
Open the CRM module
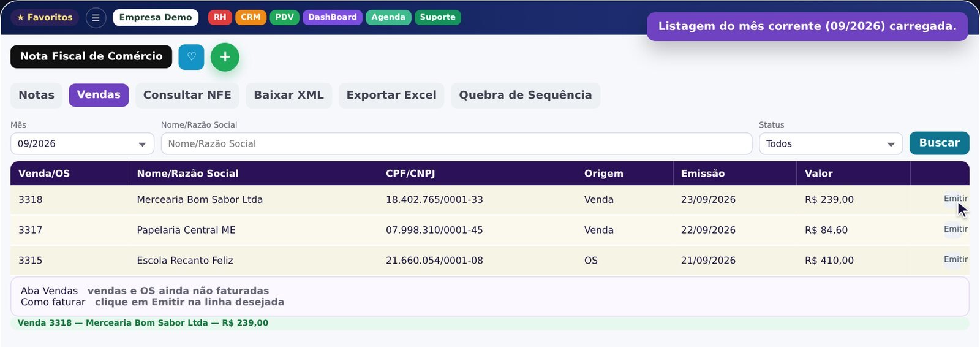251,17
